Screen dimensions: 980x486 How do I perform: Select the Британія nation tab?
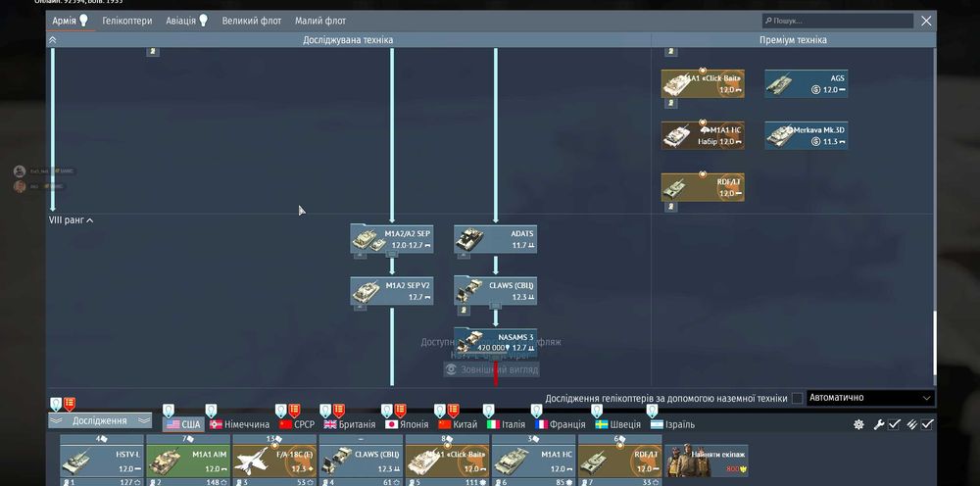click(350, 425)
